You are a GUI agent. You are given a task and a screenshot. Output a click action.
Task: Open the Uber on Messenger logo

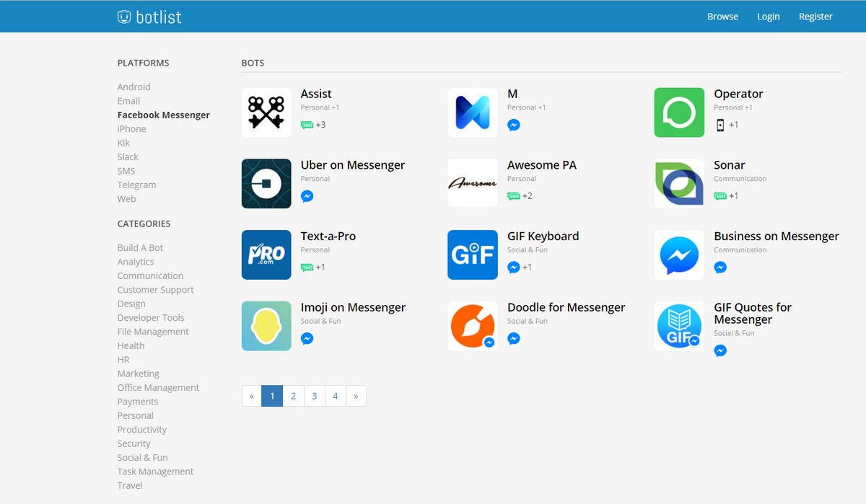point(266,184)
